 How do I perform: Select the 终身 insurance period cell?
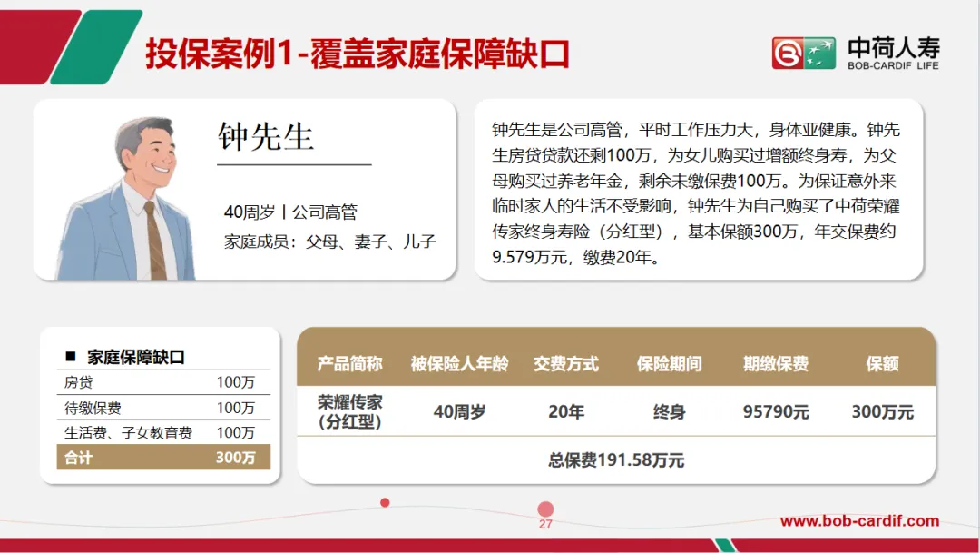[670, 411]
